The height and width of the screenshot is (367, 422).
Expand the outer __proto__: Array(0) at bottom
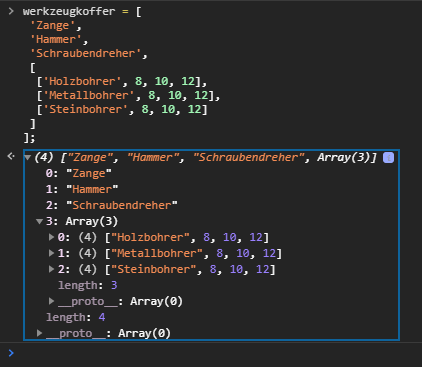click(x=39, y=333)
